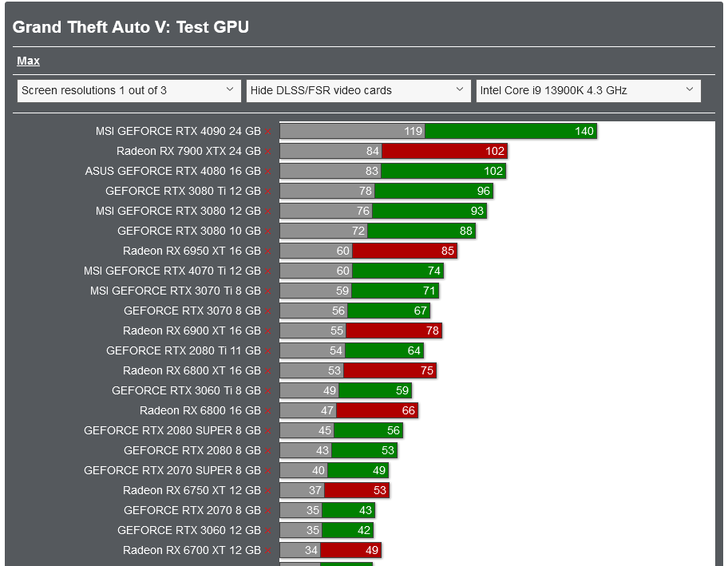Open the Screen resolutions dropdown
Image resolution: width=728 pixels, height=566 pixels.
[128, 90]
